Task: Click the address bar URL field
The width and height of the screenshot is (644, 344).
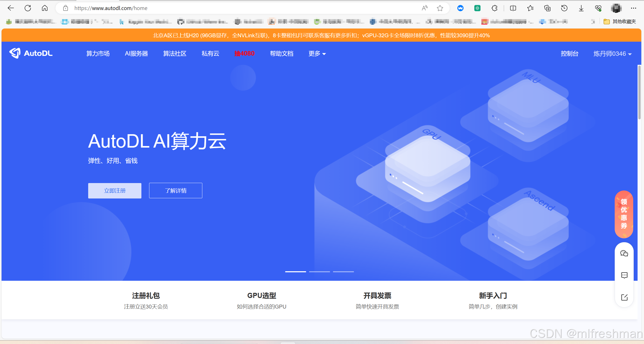Action: (231, 8)
